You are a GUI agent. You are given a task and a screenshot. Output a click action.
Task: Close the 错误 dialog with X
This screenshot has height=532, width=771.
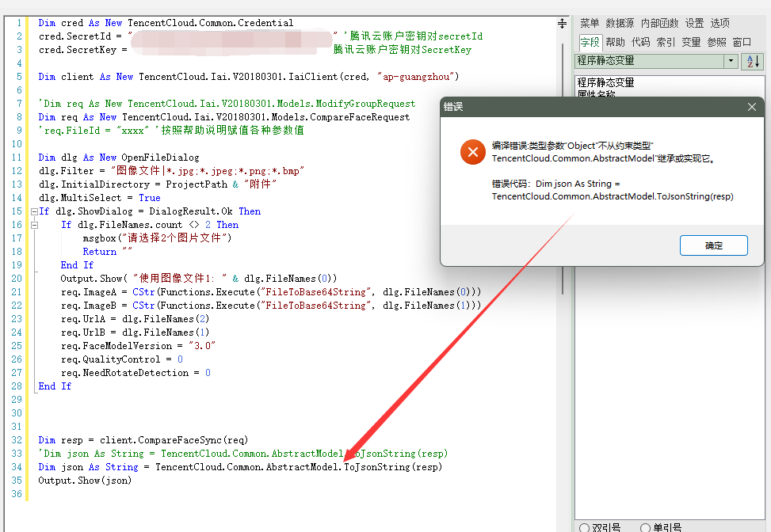tap(752, 107)
